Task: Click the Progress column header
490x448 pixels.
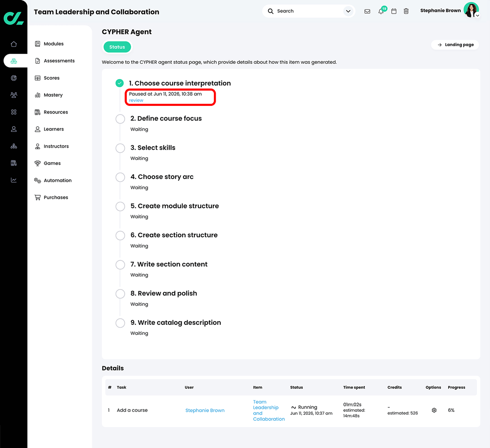Action: tap(456, 388)
